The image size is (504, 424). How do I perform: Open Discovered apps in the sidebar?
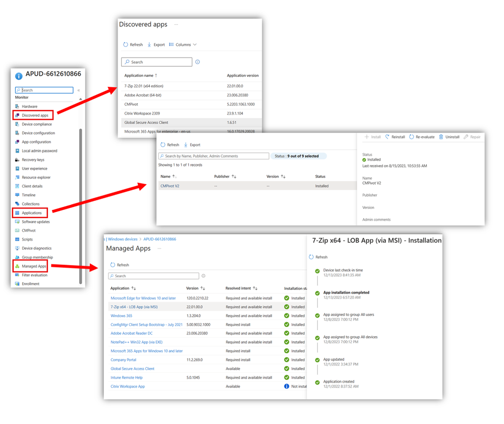pyautogui.click(x=35, y=115)
